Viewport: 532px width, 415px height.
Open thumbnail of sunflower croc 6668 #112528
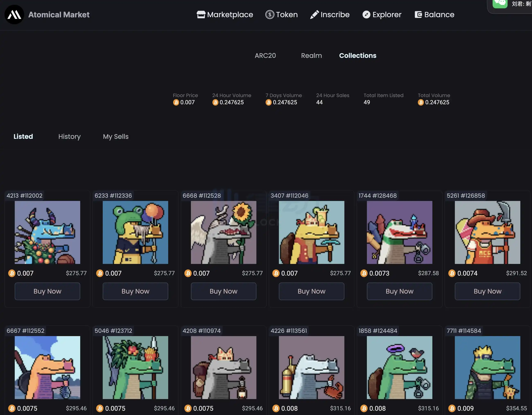coord(223,232)
